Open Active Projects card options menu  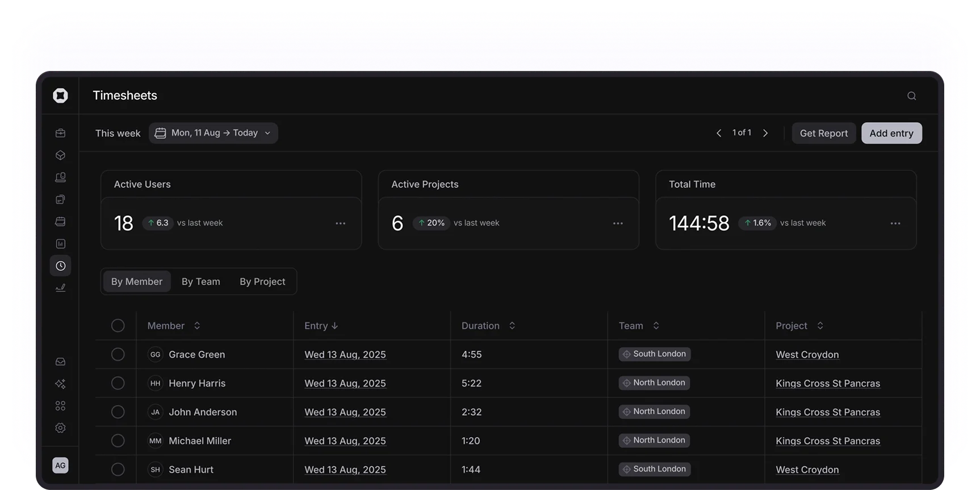click(618, 223)
